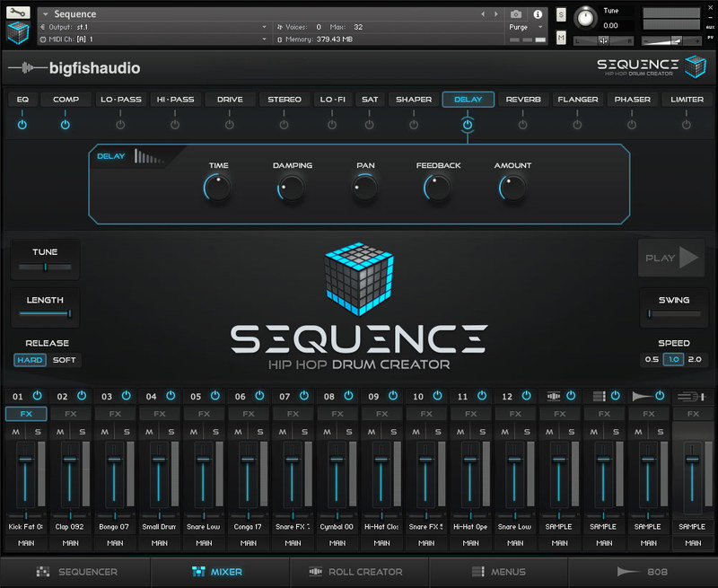Click the camera snapshot icon
The width and height of the screenshot is (718, 588).
pyautogui.click(x=516, y=14)
